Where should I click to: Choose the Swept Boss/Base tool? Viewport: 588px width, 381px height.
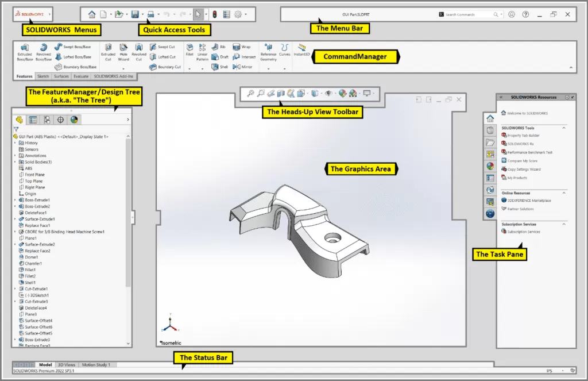(x=73, y=47)
